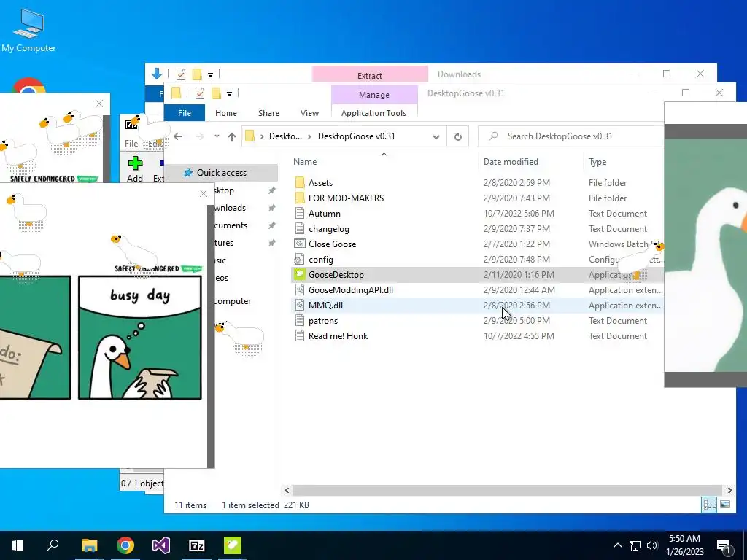The height and width of the screenshot is (560, 747).
Task: Open the 7-Zip File menu
Action: (x=131, y=144)
